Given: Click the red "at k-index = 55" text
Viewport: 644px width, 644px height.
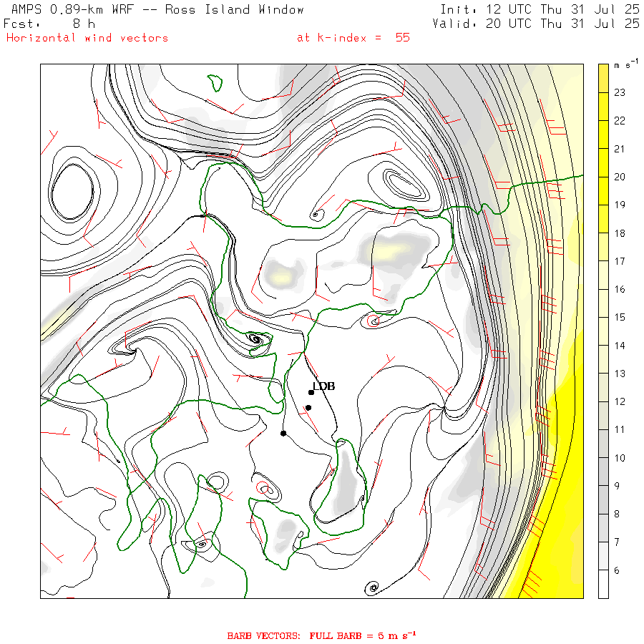Looking at the screenshot, I should 353,38.
